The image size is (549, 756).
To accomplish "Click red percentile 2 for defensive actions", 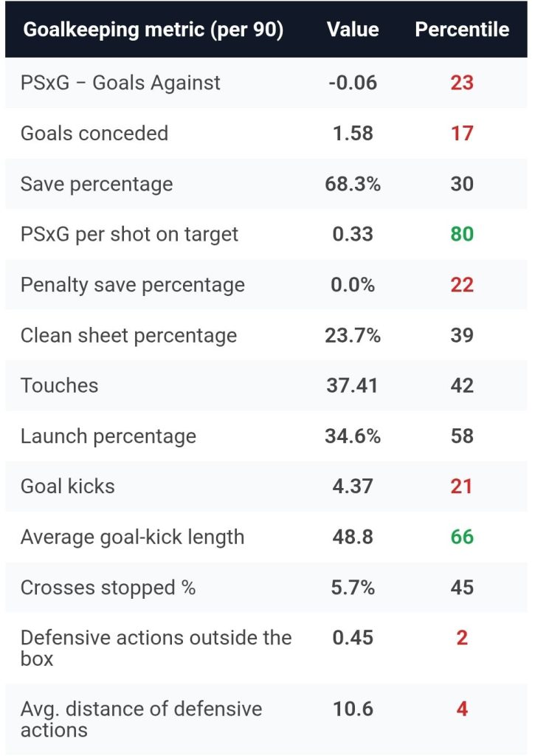I will click(x=462, y=638).
